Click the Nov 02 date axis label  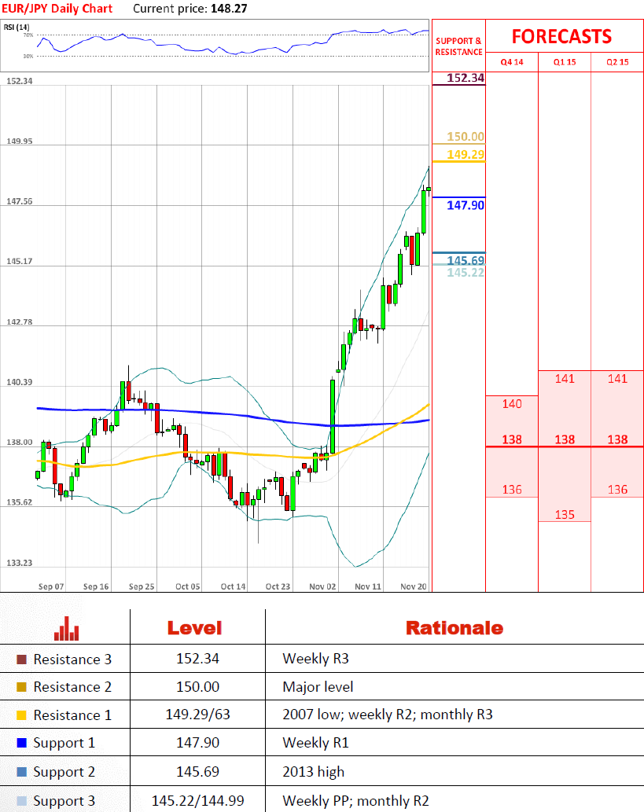pyautogui.click(x=322, y=586)
